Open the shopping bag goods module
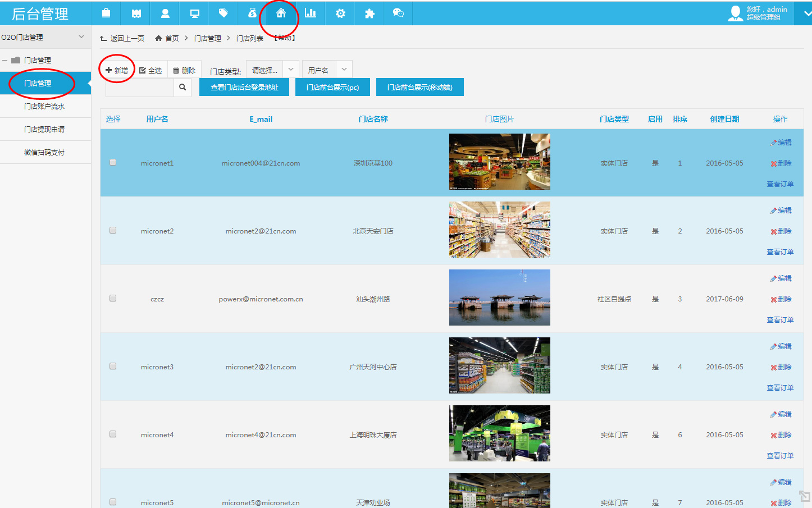Image resolution: width=812 pixels, height=508 pixels. [106, 13]
